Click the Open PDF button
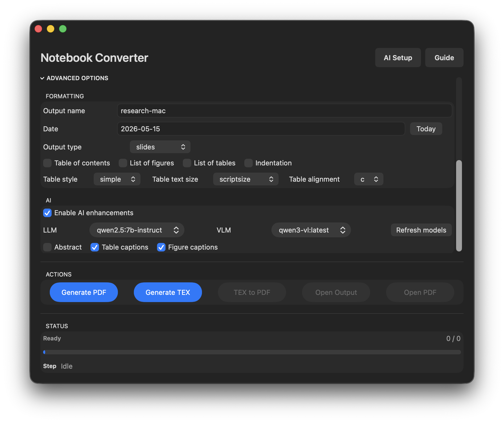 coord(420,292)
